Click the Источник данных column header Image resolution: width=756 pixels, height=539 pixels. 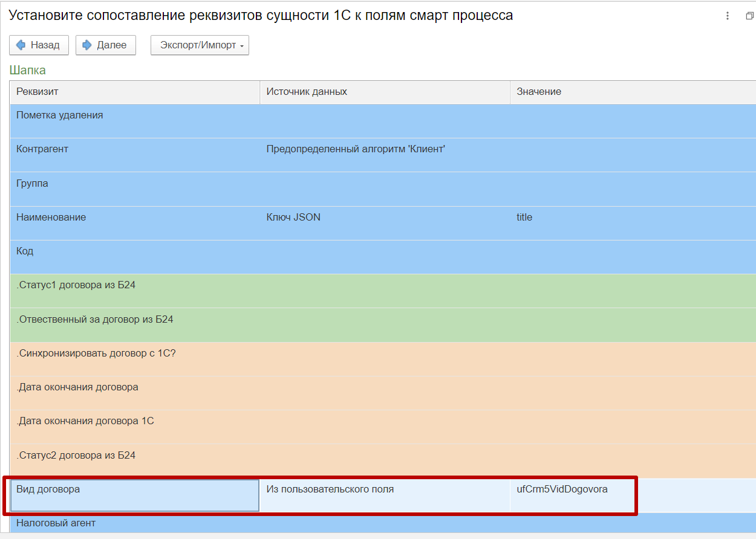click(385, 92)
